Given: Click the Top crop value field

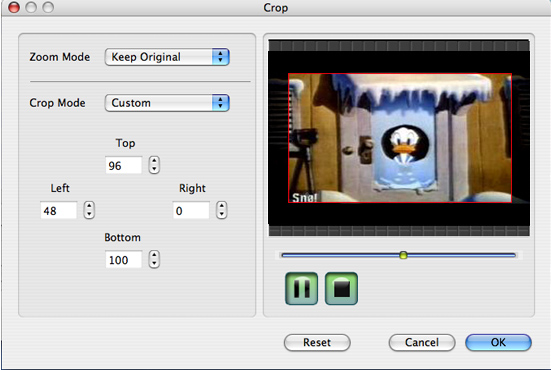Looking at the screenshot, I should coord(124,165).
